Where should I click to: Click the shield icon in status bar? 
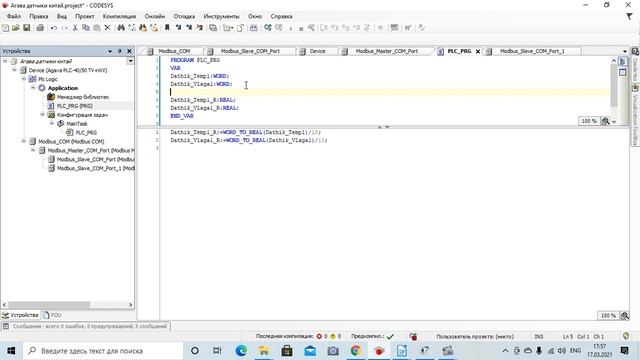click(x=626, y=336)
